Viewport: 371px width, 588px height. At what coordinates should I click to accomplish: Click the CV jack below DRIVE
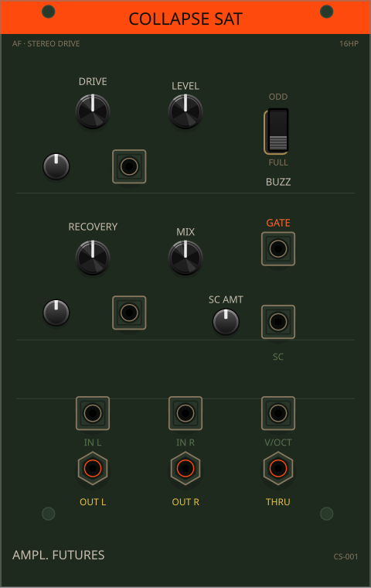point(129,166)
